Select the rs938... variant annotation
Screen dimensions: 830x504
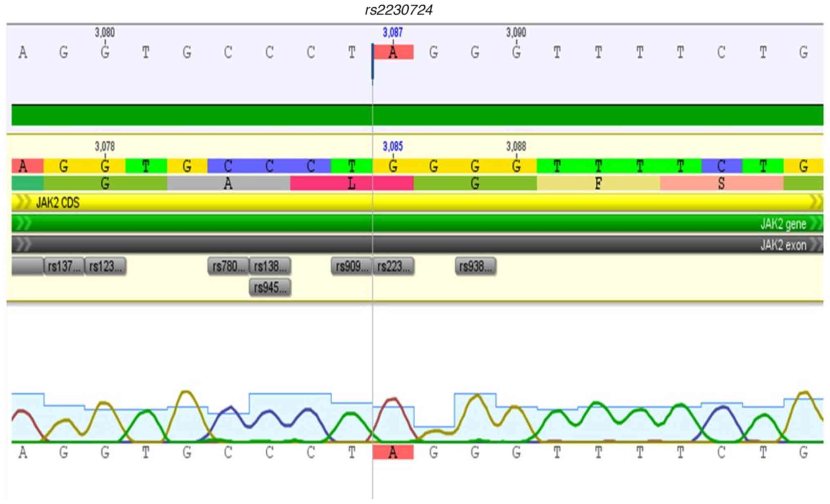[475, 266]
